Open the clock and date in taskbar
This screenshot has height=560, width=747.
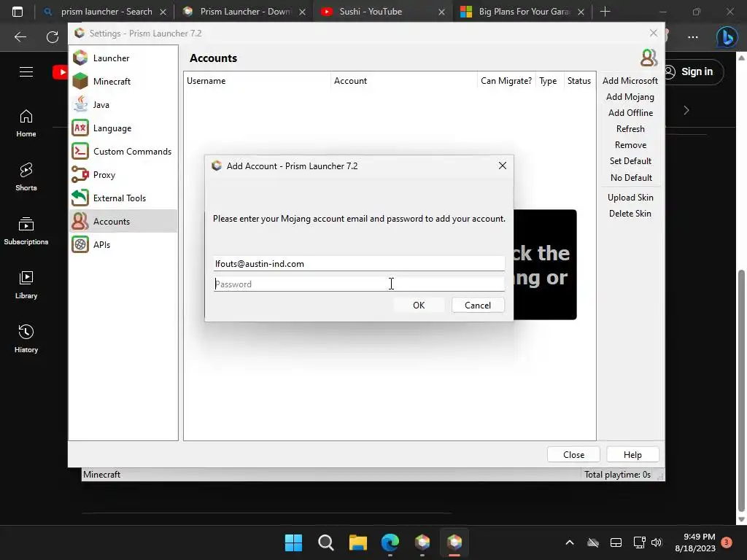tap(695, 542)
